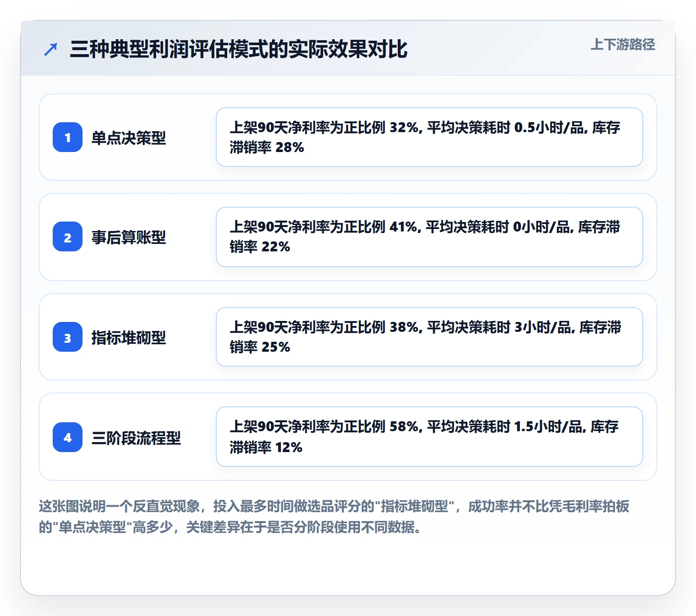The height and width of the screenshot is (616, 696).
Task: Click the stats box showing 净利率为正比例 58%
Action: [430, 437]
